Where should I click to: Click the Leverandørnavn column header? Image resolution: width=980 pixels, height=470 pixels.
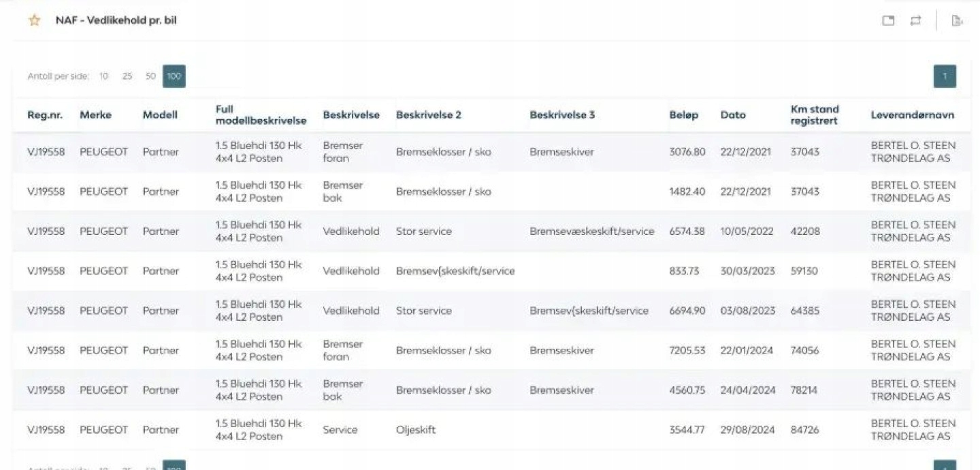pos(912,115)
